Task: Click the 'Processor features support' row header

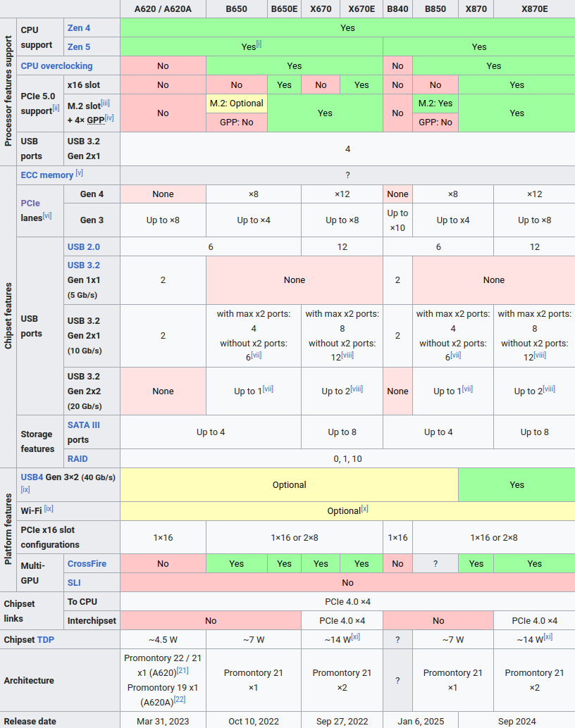Action: pos(8,92)
